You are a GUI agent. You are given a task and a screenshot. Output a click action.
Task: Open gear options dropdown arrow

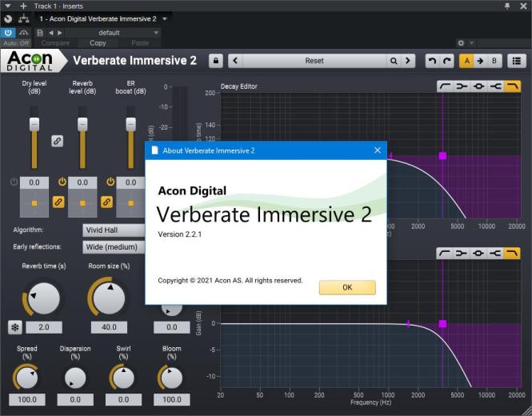[x=471, y=43]
